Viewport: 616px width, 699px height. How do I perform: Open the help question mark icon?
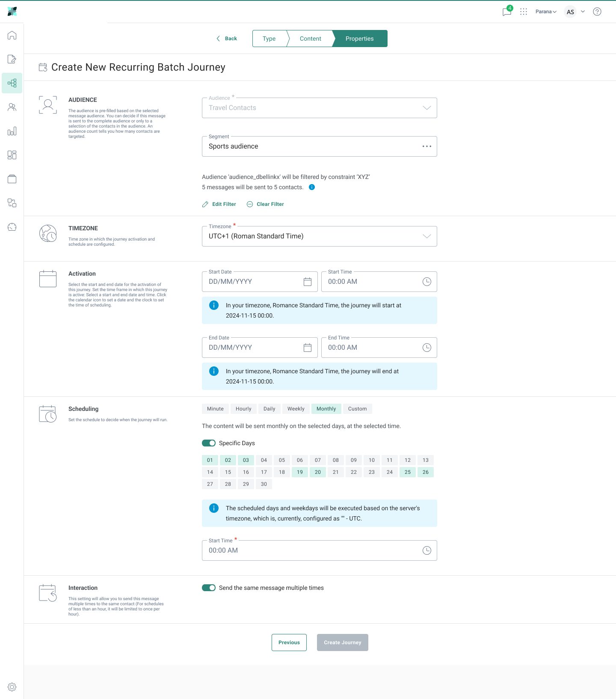coord(597,12)
